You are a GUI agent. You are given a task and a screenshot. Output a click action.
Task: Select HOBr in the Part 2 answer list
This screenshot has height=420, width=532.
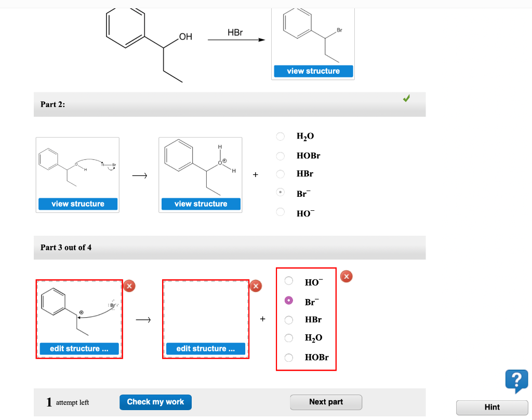(281, 155)
